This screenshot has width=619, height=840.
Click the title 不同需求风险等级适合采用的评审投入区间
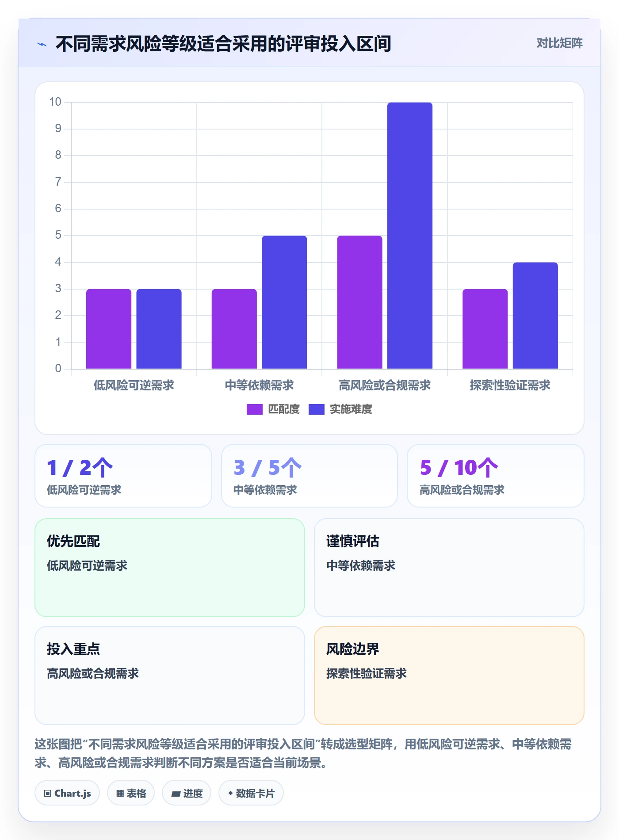pyautogui.click(x=223, y=44)
